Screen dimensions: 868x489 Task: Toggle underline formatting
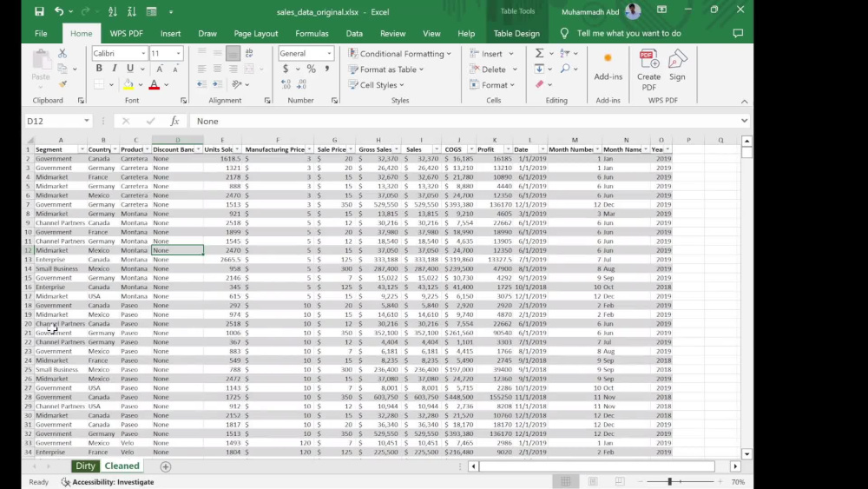130,68
